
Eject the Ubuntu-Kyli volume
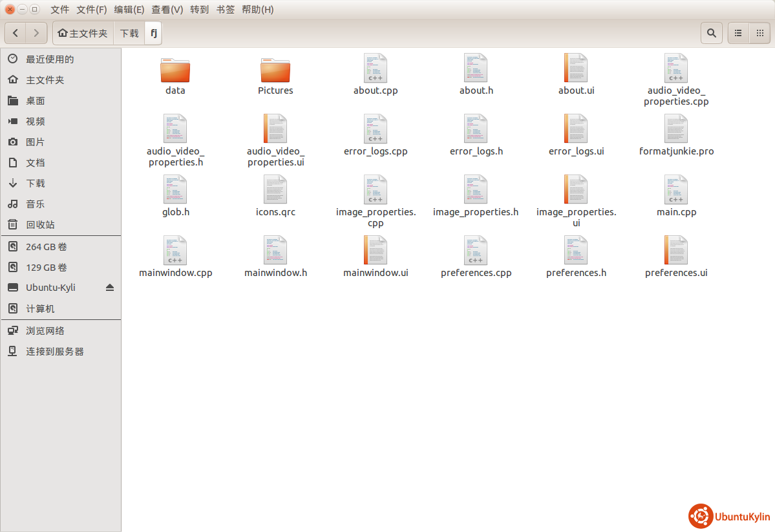click(110, 288)
